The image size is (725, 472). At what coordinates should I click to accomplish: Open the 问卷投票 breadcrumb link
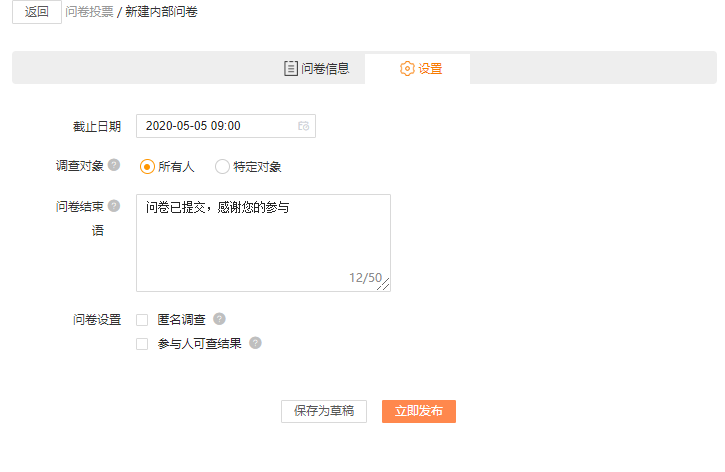tap(89, 12)
